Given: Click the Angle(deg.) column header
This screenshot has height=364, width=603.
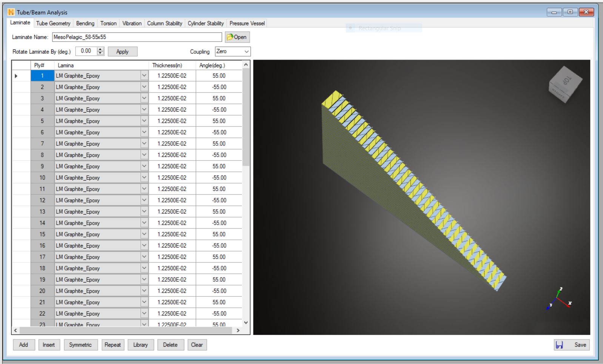Looking at the screenshot, I should pos(219,65).
